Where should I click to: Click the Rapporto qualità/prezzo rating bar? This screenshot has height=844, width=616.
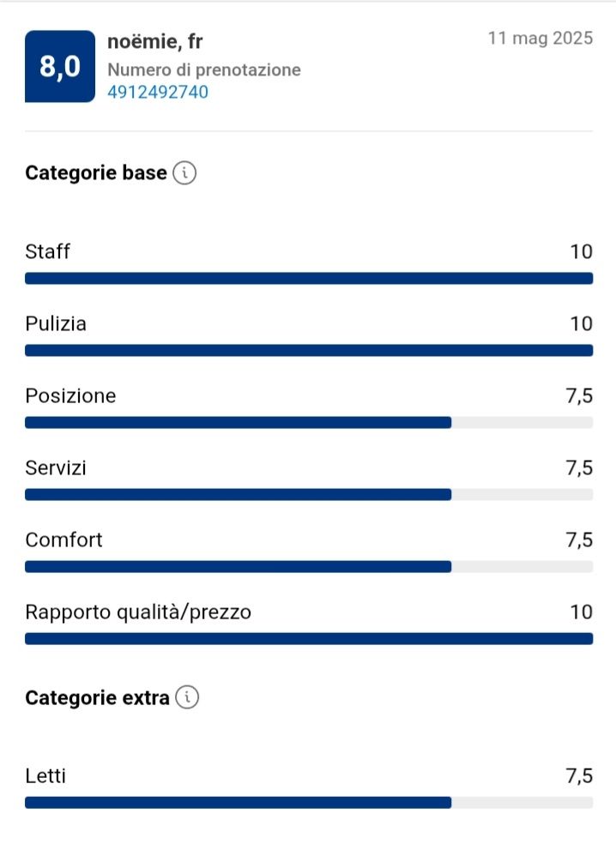pos(309,638)
